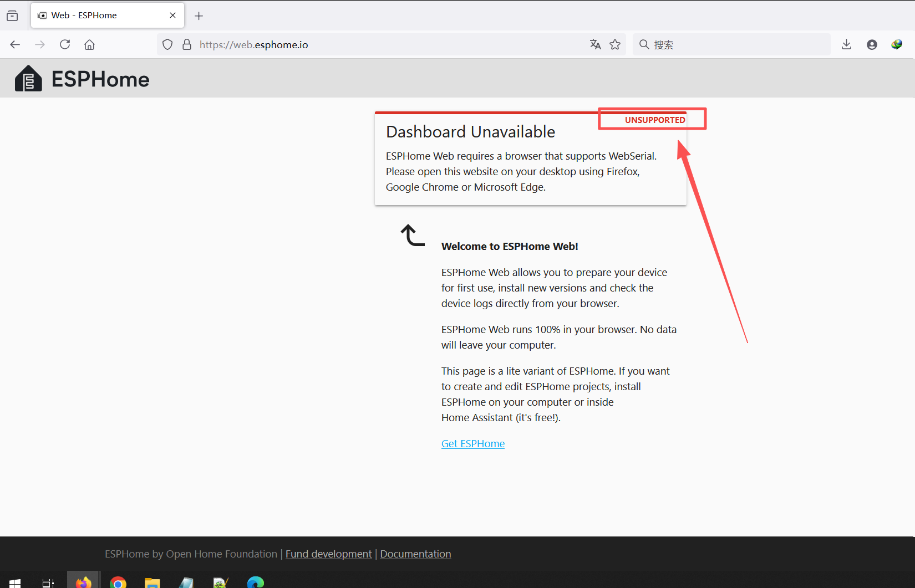Open the downloads panel
The height and width of the screenshot is (588, 915).
coord(846,45)
